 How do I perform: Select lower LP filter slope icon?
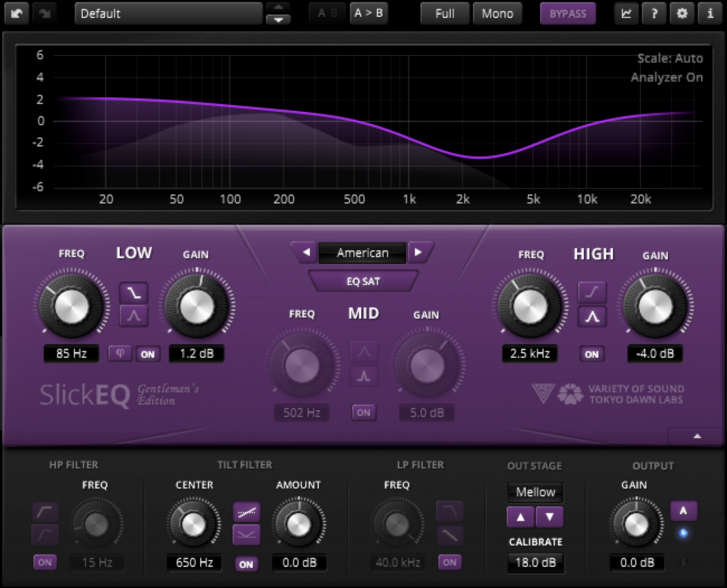(x=450, y=535)
